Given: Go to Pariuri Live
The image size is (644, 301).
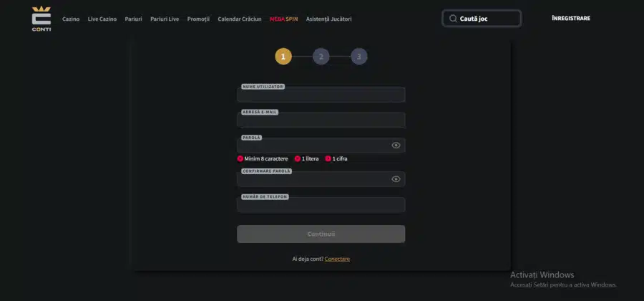Looking at the screenshot, I should tap(165, 19).
